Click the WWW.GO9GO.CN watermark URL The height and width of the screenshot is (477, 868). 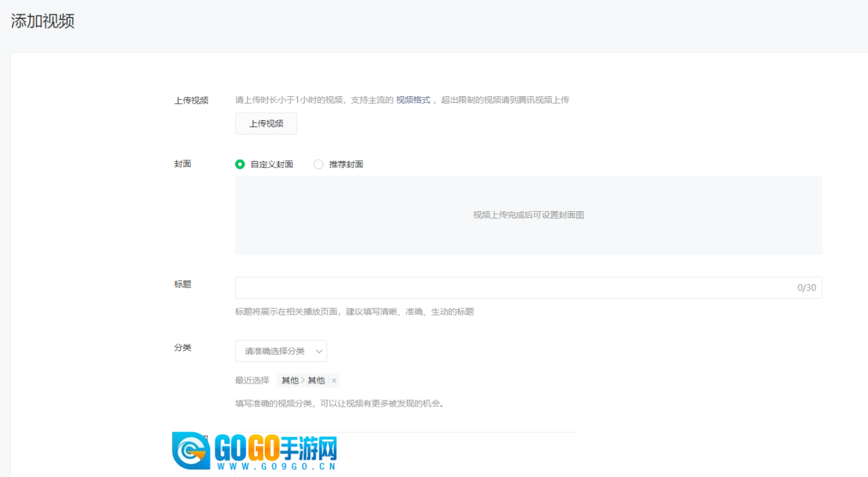pos(276,467)
